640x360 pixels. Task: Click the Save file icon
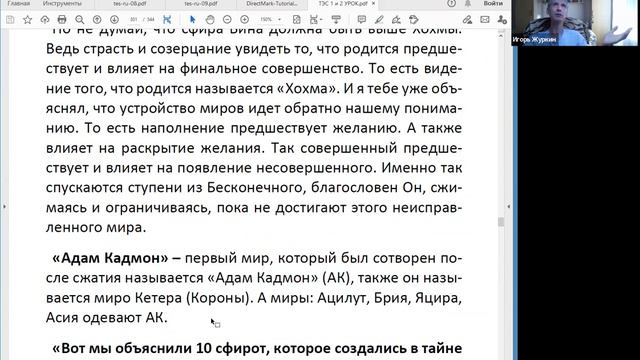coord(10,20)
